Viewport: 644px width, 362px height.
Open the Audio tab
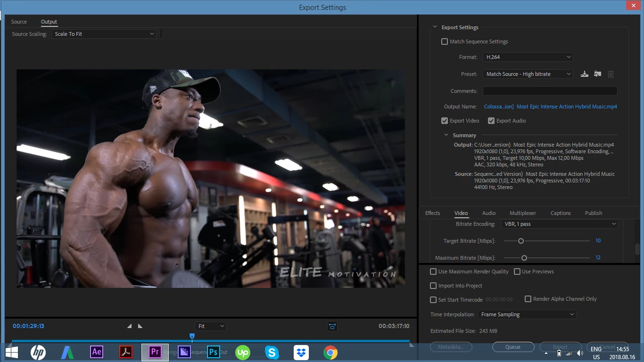click(x=489, y=213)
